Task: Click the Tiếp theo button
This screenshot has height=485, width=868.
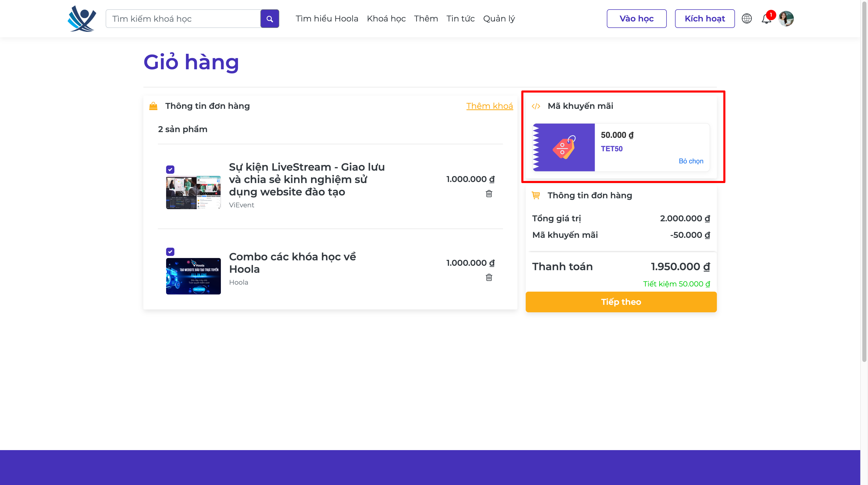Action: point(621,302)
